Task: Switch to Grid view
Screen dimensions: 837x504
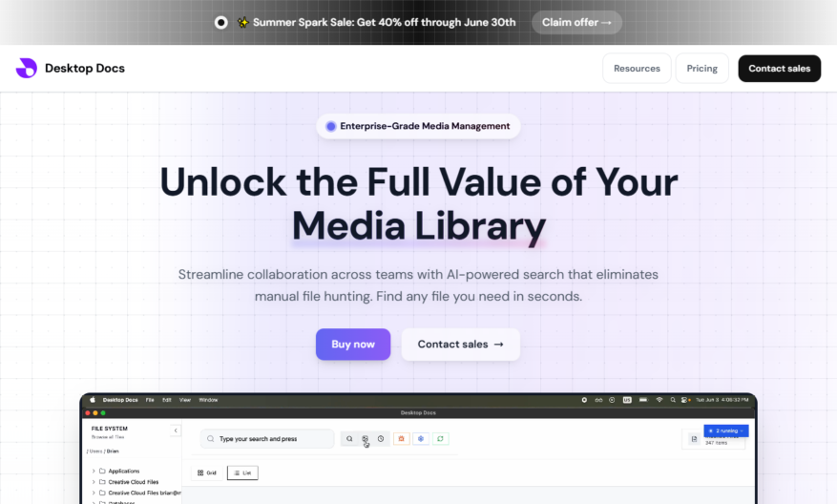Action: (207, 473)
